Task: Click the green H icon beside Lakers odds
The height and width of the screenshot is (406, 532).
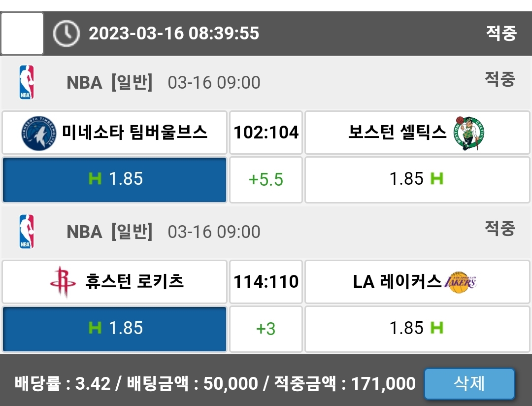Action: tap(436, 328)
